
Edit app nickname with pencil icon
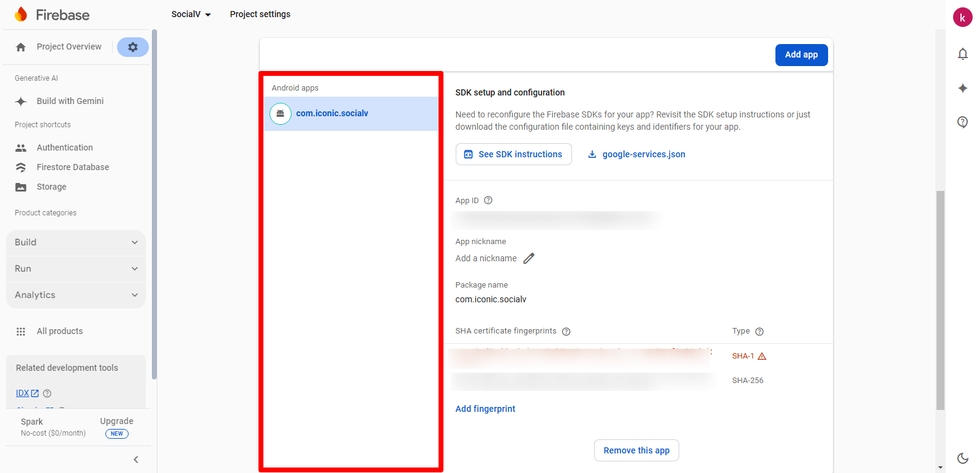click(x=529, y=258)
